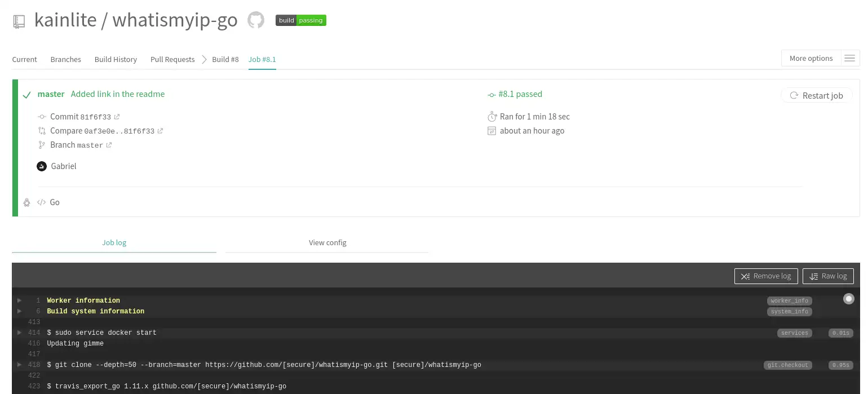The width and height of the screenshot is (868, 394).
Task: Click the commit icon beside Commit 81f6f33
Action: [41, 117]
